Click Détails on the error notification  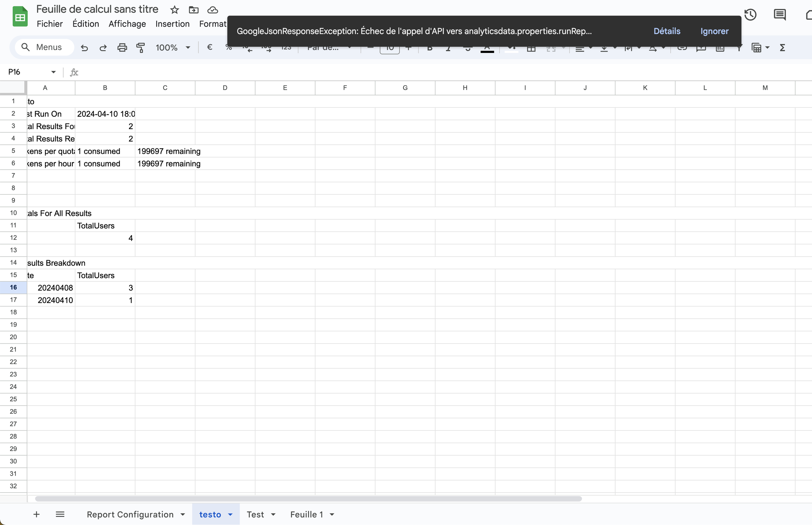[667, 31]
